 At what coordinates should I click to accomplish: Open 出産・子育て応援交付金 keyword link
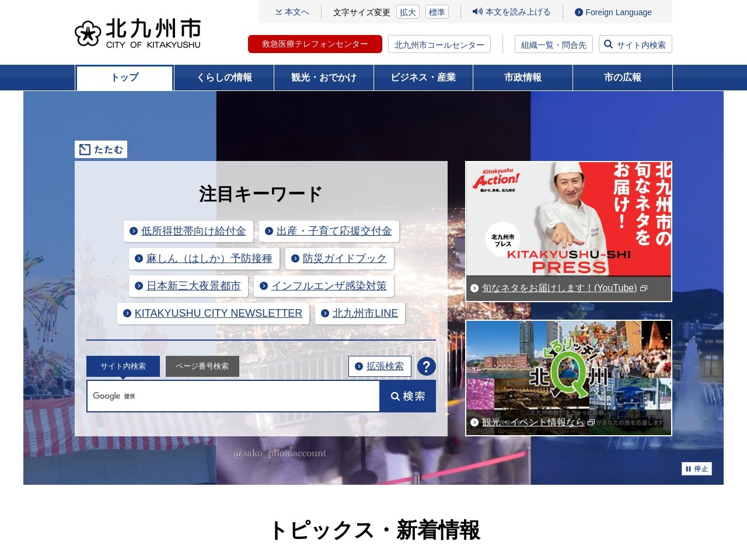tap(329, 231)
